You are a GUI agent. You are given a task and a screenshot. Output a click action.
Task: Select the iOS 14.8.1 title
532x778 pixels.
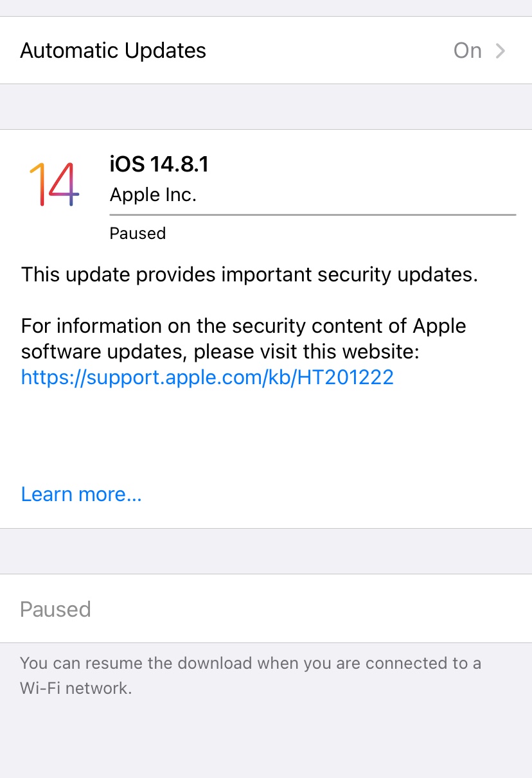159,164
